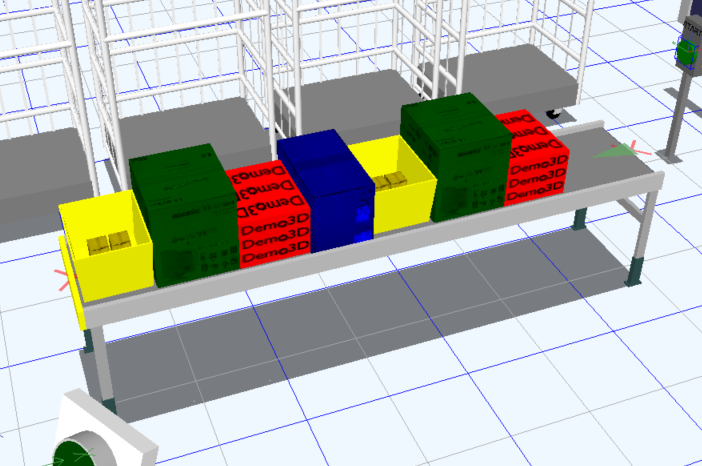Viewport: 702px width, 466px height.
Task: Select the red cross marker at the conveyor's left end
Action: click(64, 279)
